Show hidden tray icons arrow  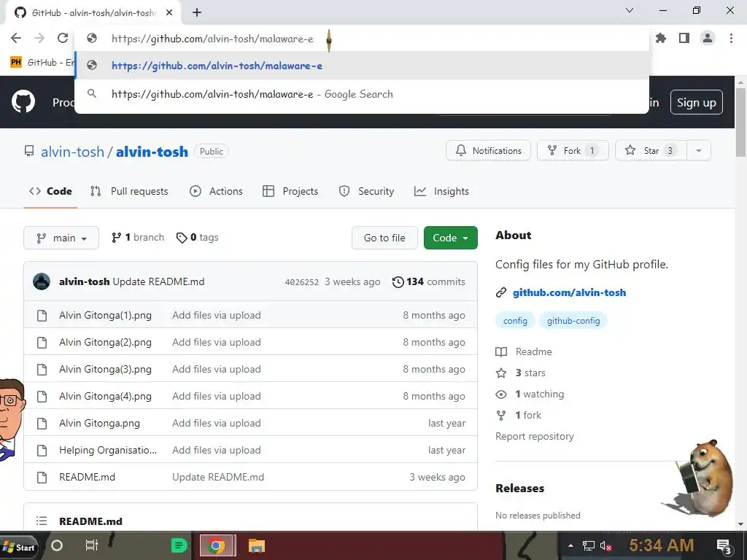pos(570,545)
